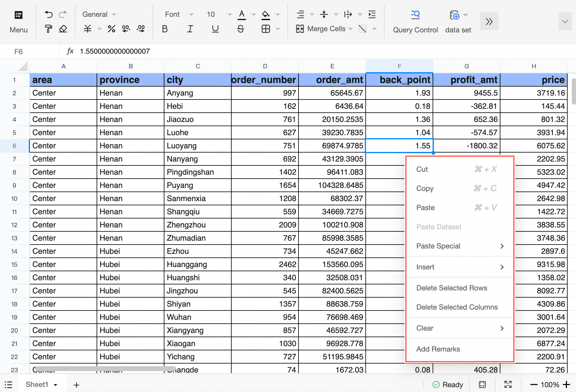Zoom in with the plus button
The image size is (576, 392).
click(x=566, y=385)
